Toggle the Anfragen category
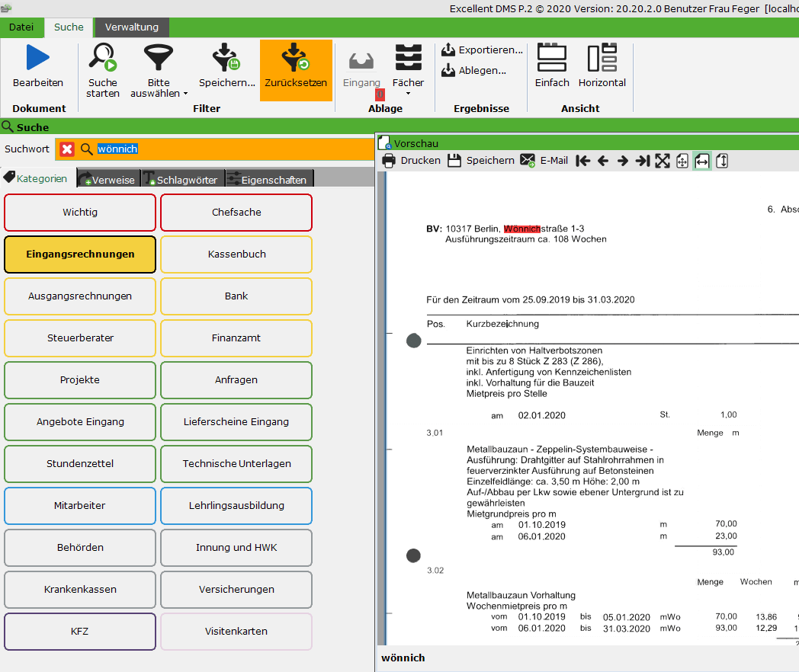 click(236, 379)
